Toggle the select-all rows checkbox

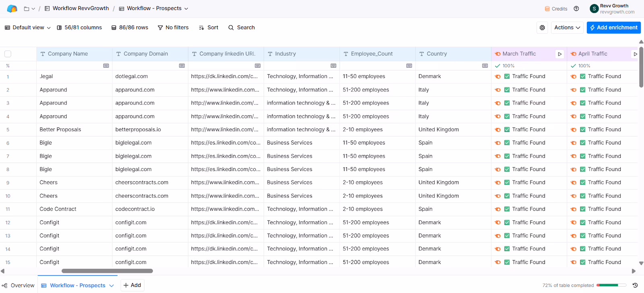coord(8,54)
